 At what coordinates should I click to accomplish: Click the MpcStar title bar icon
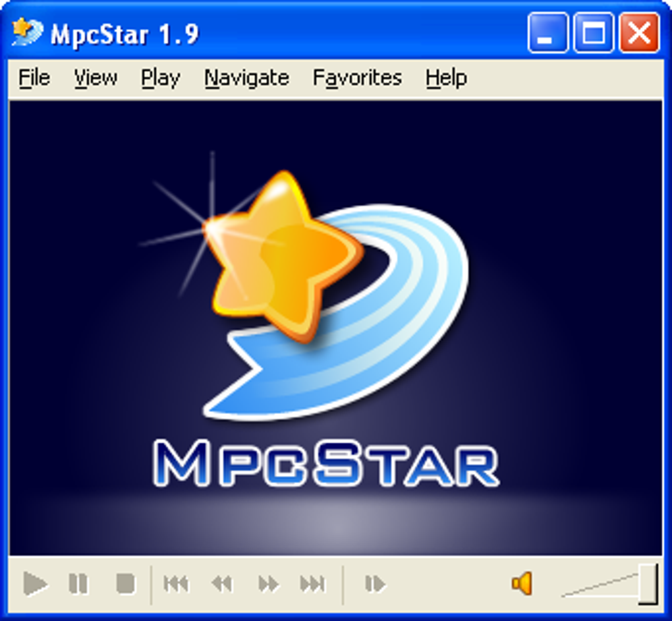(28, 32)
